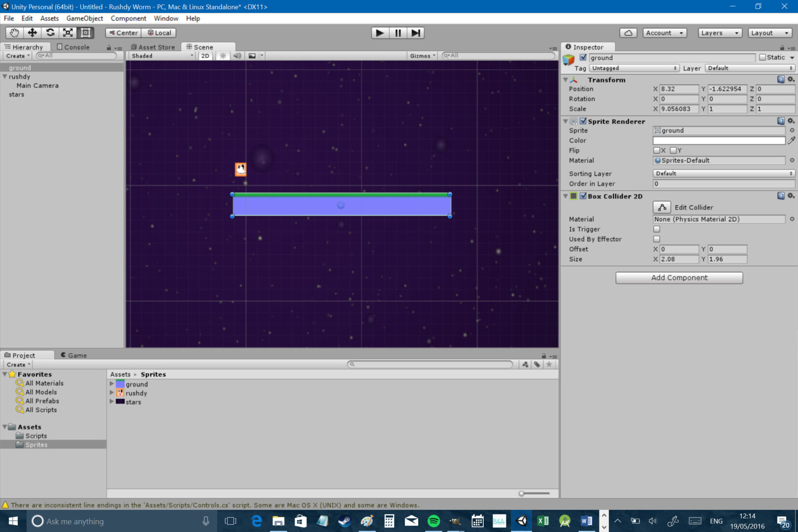Viewport: 798px width, 532px height.
Task: Toggle the Static checkbox
Action: point(763,58)
